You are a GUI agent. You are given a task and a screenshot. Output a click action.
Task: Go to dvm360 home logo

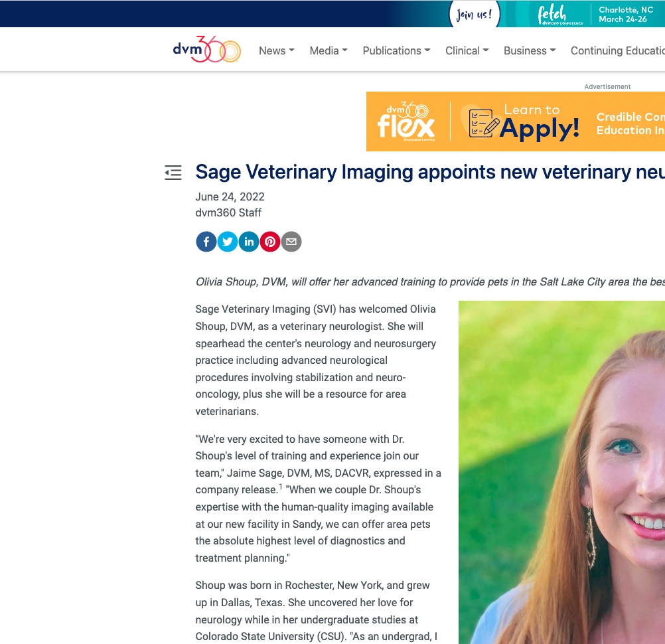click(x=207, y=49)
